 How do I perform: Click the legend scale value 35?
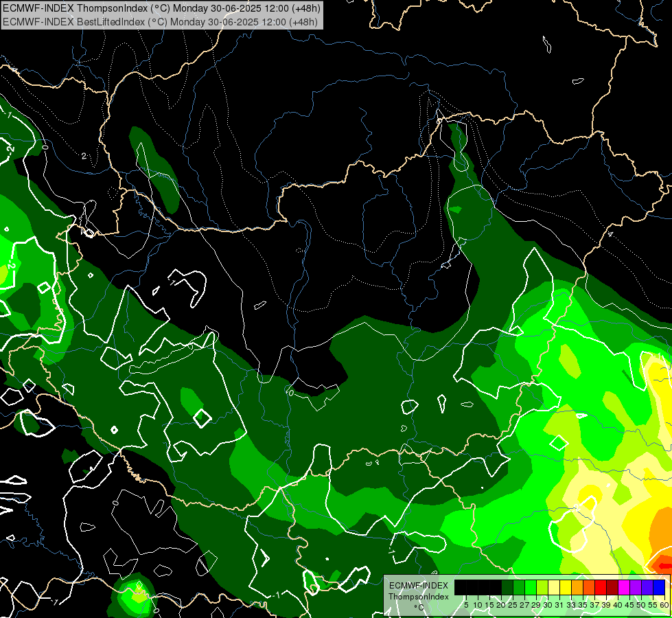(x=583, y=605)
